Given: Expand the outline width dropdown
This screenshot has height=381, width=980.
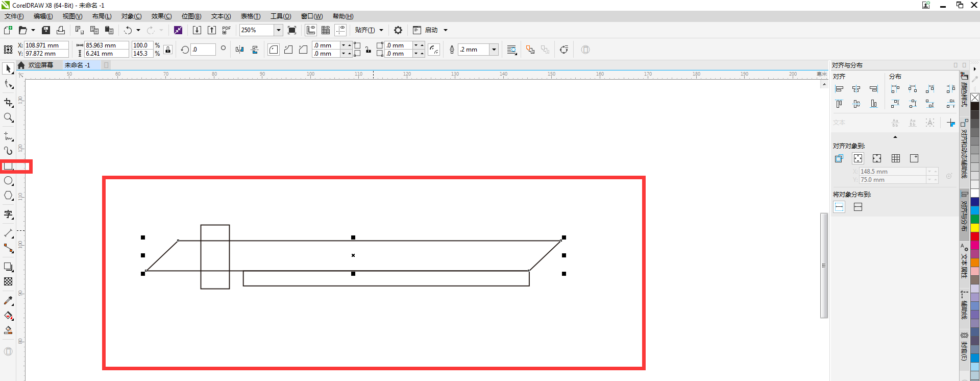Looking at the screenshot, I should [494, 50].
